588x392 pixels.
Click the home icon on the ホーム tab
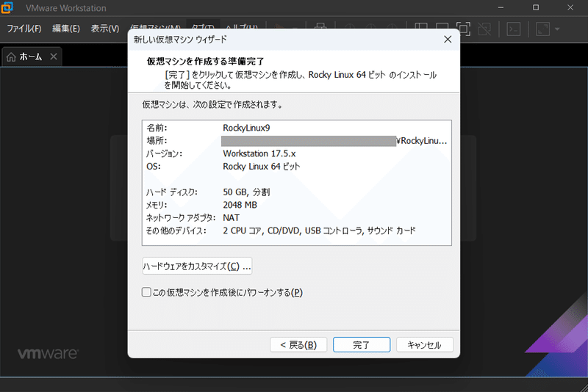coord(11,57)
